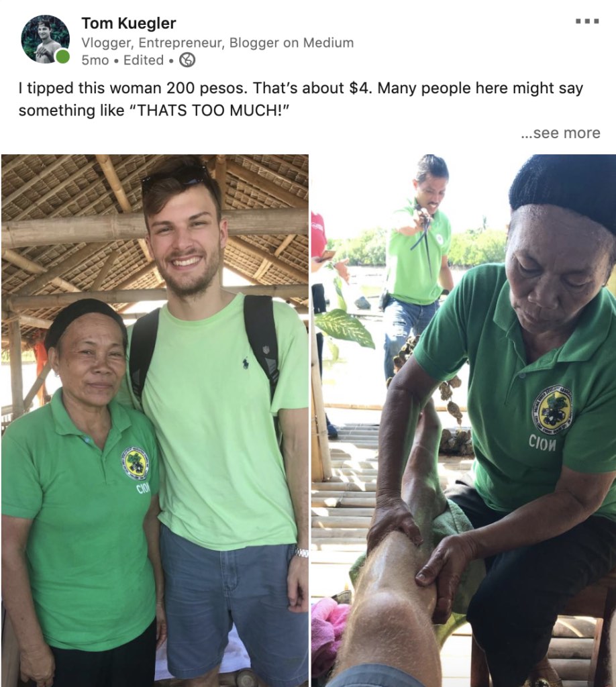This screenshot has width=616, height=687.
Task: Click the 5mo Edited timestamp
Action: coord(123,60)
